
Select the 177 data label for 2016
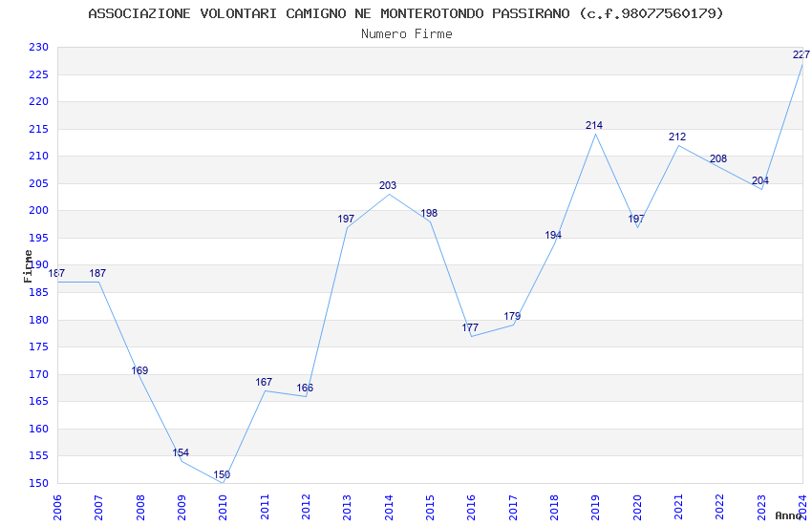(x=470, y=327)
